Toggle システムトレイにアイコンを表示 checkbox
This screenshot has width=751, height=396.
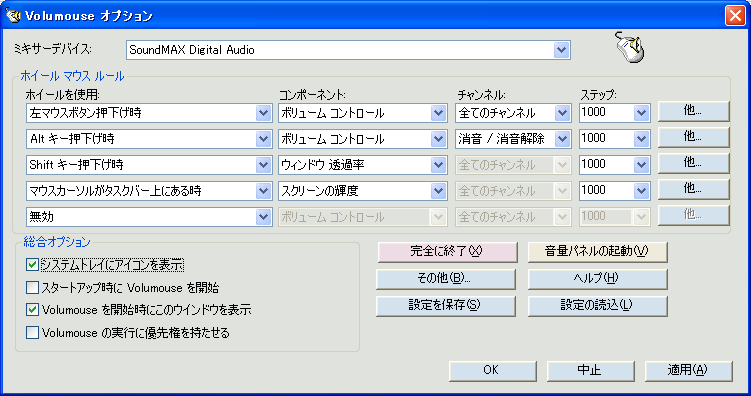[32, 264]
